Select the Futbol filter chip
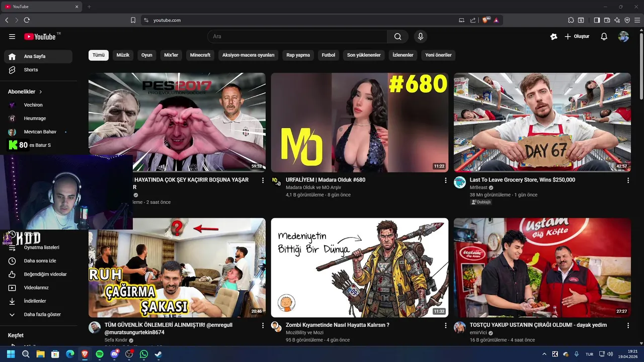The height and width of the screenshot is (362, 644). [329, 55]
